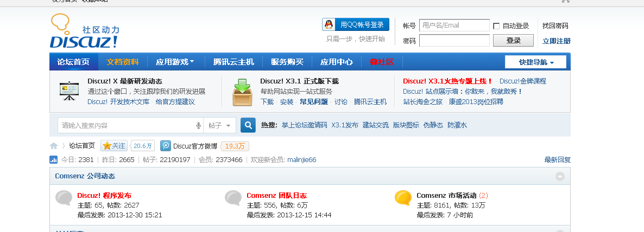Image resolution: width=644 pixels, height=232 pixels.
Task: Click the home breadcrumb icon
Action: point(54,146)
